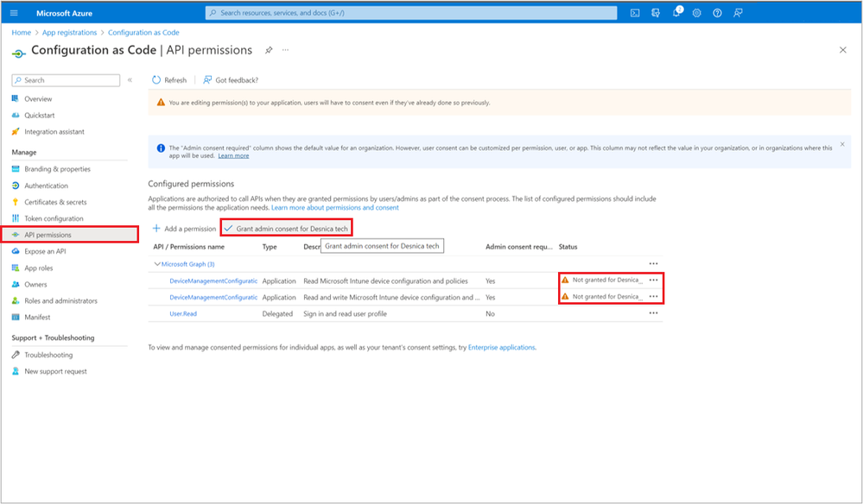Open the Azure portal hamburger menu
This screenshot has height=504, width=863.
pos(14,13)
